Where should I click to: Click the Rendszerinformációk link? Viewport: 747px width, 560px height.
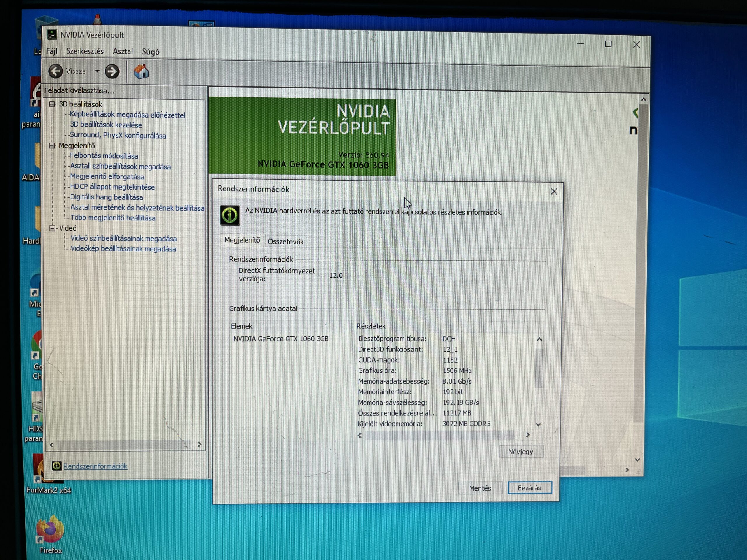[x=95, y=466]
